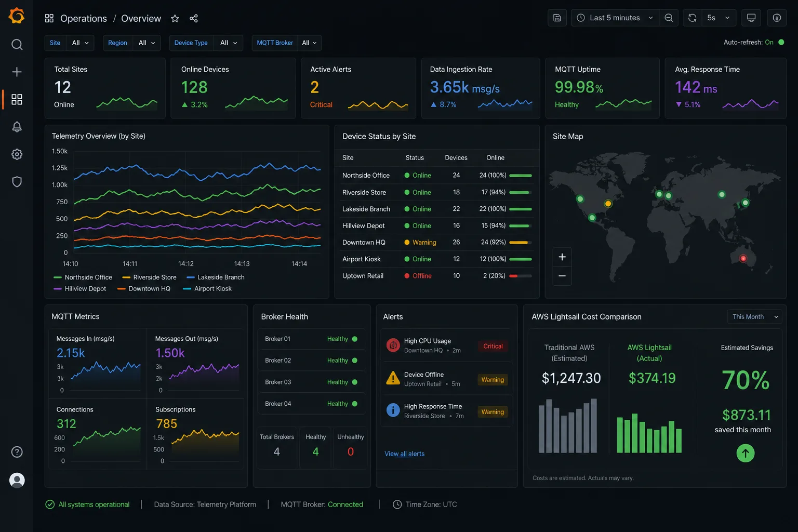The width and height of the screenshot is (798, 532).
Task: Open the Broker 01 health row
Action: (x=312, y=339)
